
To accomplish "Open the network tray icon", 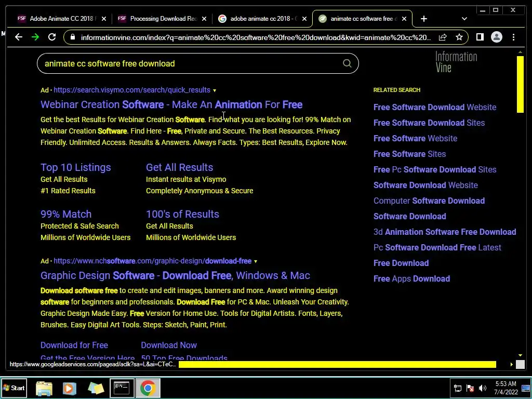I will (x=458, y=388).
